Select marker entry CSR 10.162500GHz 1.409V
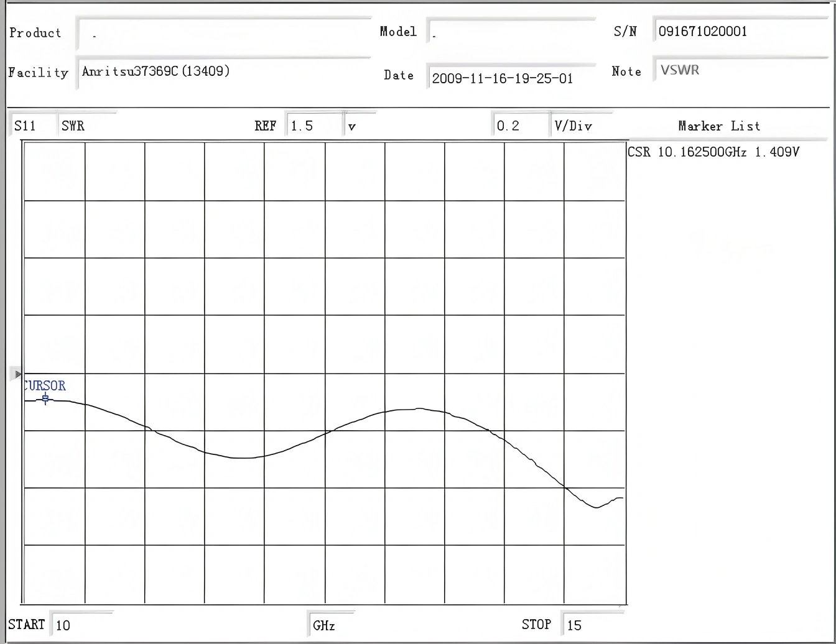 713,152
